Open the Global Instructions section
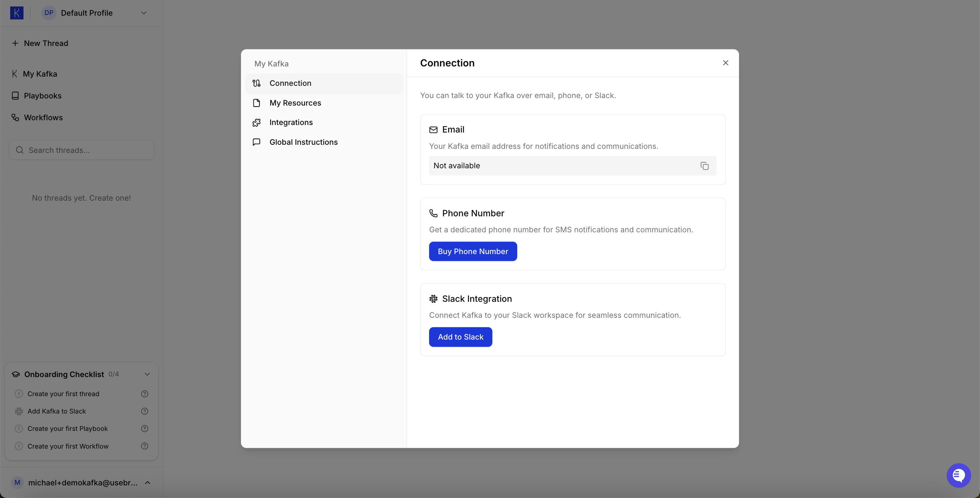This screenshot has height=498, width=980. click(x=304, y=142)
